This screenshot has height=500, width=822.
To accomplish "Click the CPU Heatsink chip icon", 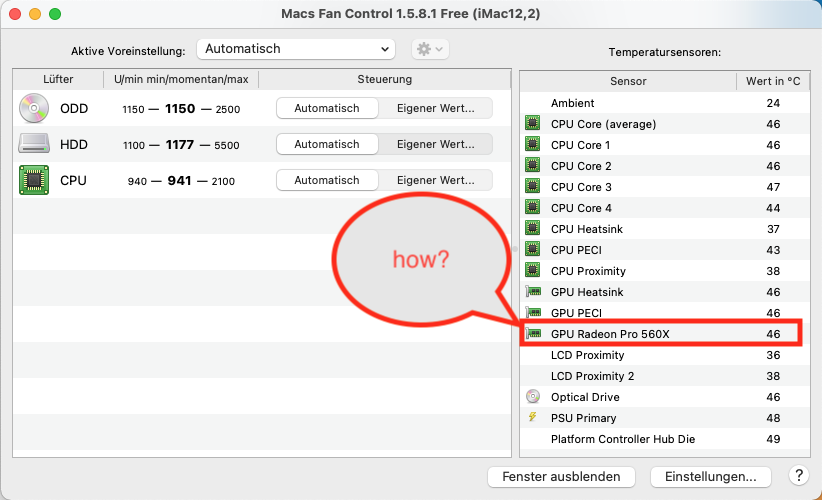I will [533, 229].
